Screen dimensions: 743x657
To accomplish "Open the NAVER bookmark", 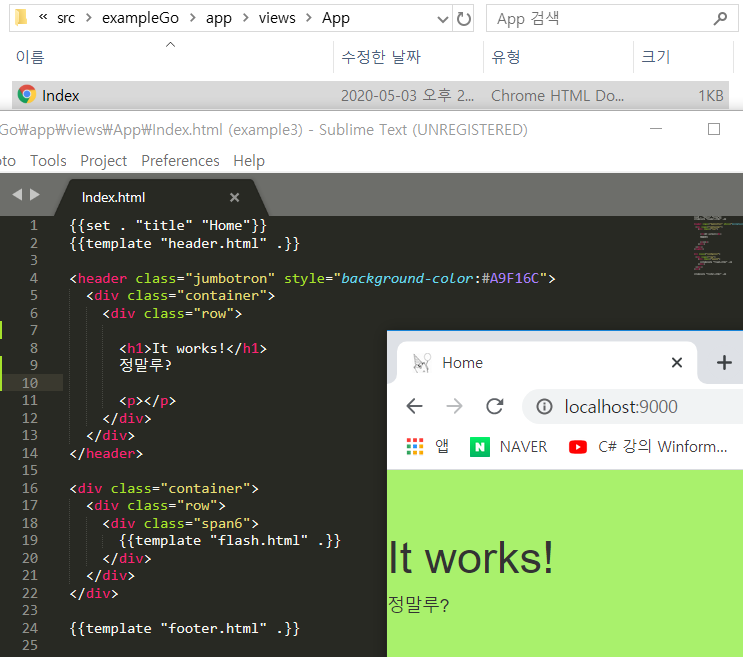I will pyautogui.click(x=508, y=446).
